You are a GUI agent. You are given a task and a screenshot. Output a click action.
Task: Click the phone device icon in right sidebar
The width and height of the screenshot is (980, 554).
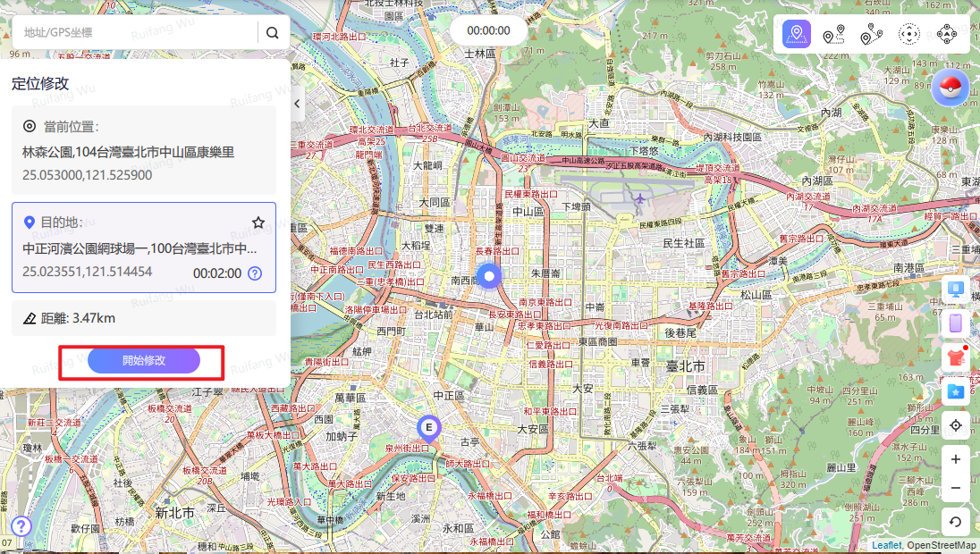(x=955, y=323)
